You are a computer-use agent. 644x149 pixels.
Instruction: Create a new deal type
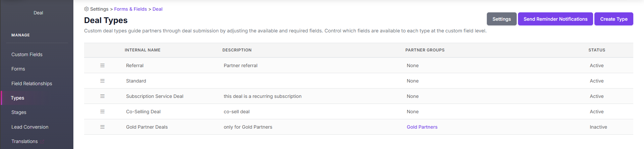614,19
